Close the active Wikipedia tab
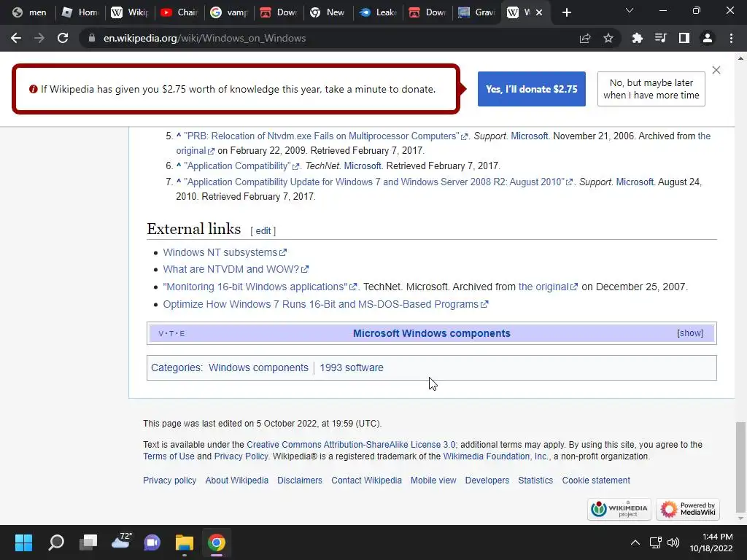Viewport: 747px width, 560px height. (539, 12)
